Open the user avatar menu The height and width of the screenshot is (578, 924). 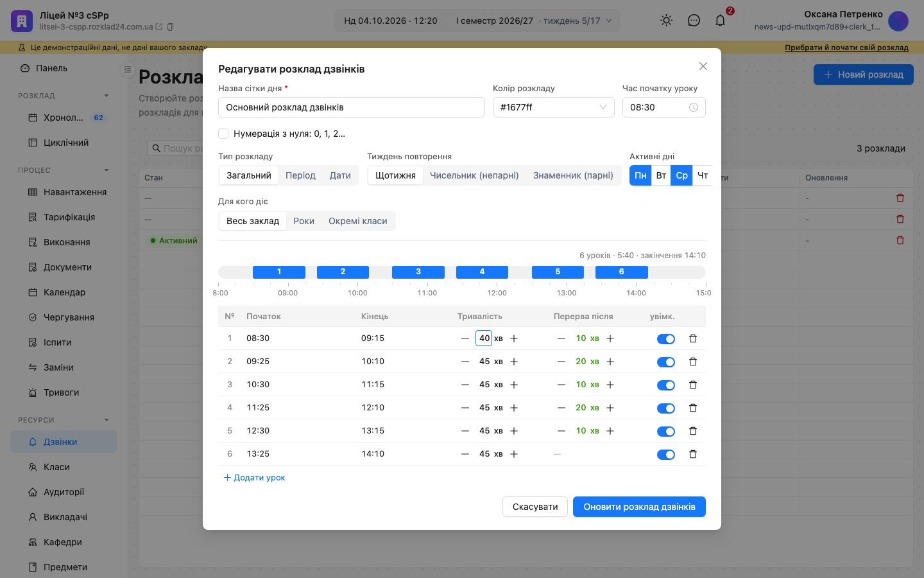point(898,21)
